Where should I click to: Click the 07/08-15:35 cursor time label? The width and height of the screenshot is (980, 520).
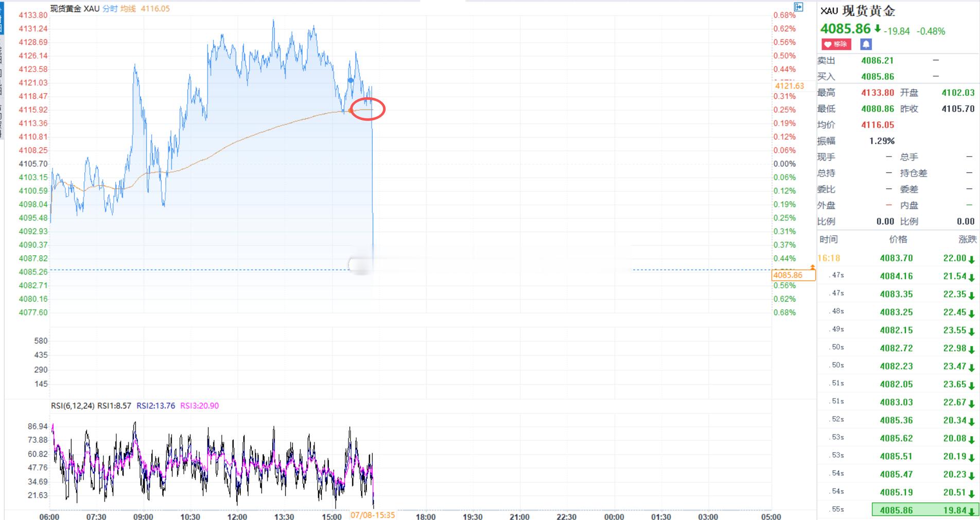pyautogui.click(x=373, y=515)
